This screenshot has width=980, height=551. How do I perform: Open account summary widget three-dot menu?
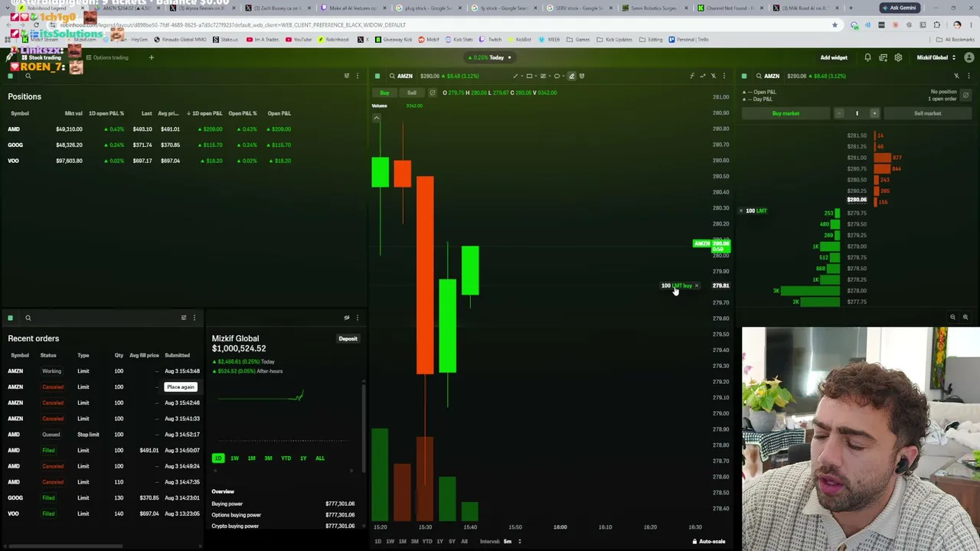[357, 318]
